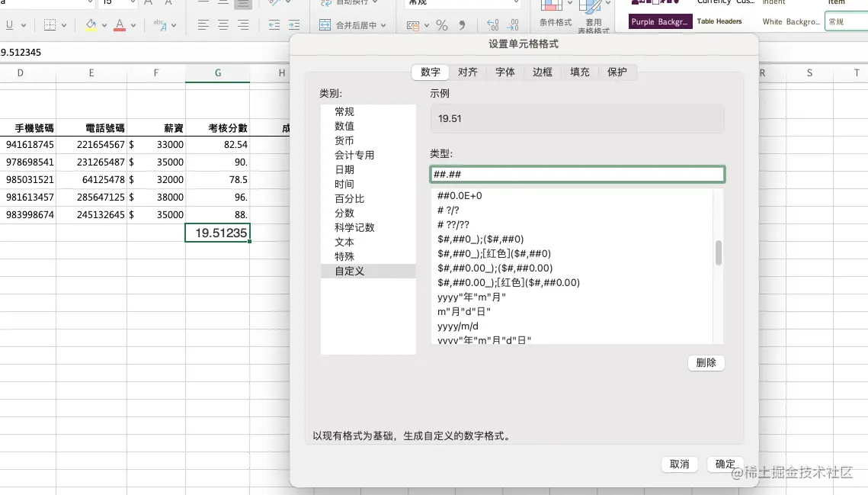Switch to the 数字 tab
The height and width of the screenshot is (495, 868).
(x=430, y=72)
